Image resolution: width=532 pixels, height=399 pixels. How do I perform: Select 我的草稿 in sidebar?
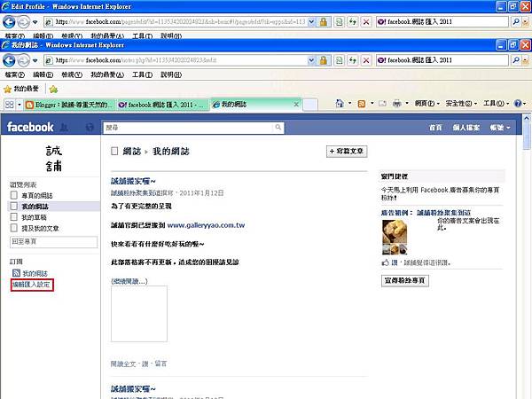pos(34,217)
